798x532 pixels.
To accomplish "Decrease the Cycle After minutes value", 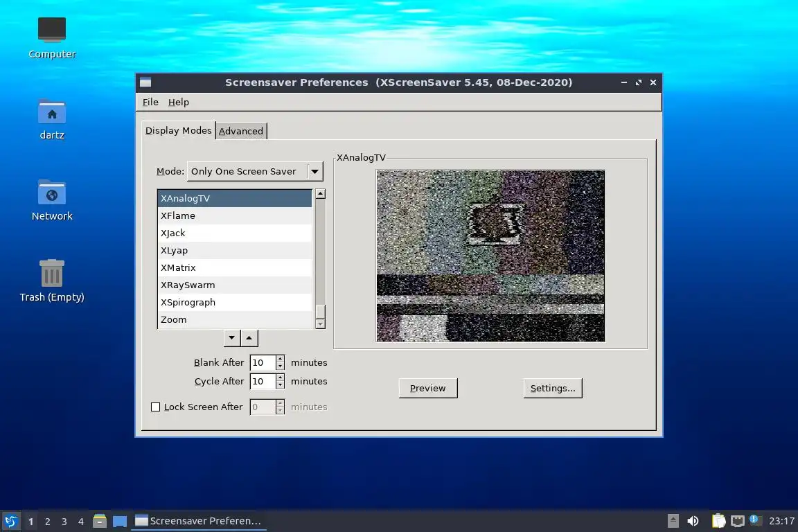I will (x=280, y=385).
